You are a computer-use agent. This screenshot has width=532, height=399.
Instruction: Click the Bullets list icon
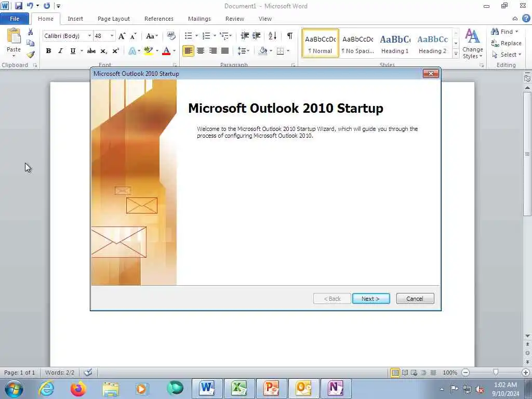pos(188,36)
